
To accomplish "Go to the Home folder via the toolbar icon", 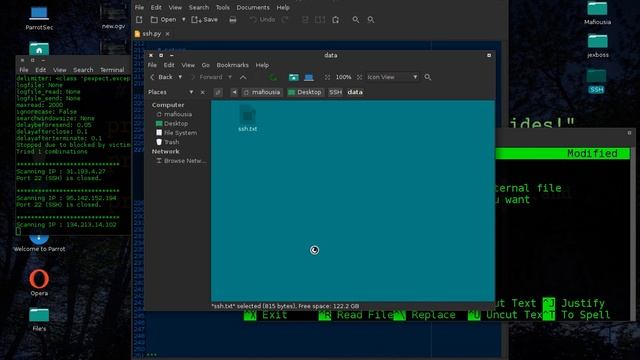I will tap(293, 77).
